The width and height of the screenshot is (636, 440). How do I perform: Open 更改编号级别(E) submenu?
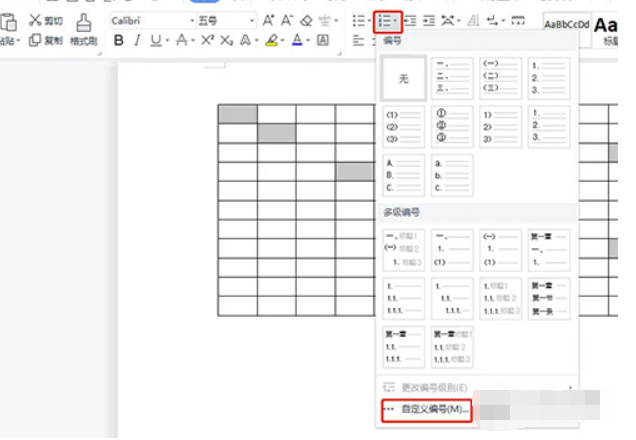[478, 388]
